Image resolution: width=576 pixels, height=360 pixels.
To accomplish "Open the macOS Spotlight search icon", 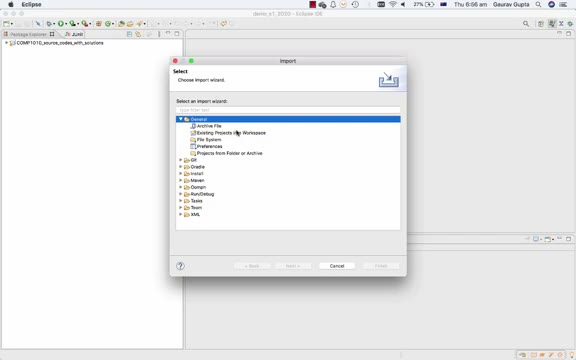I will [x=538, y=4].
